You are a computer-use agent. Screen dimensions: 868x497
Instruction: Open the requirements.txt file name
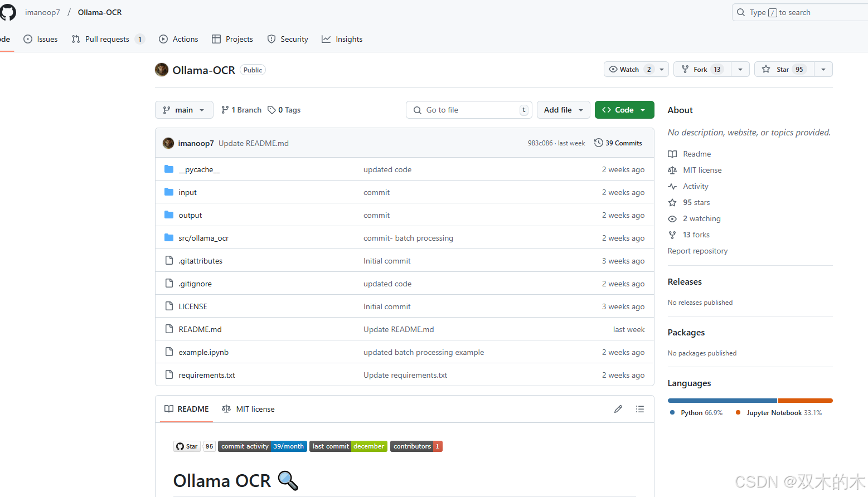coord(207,375)
